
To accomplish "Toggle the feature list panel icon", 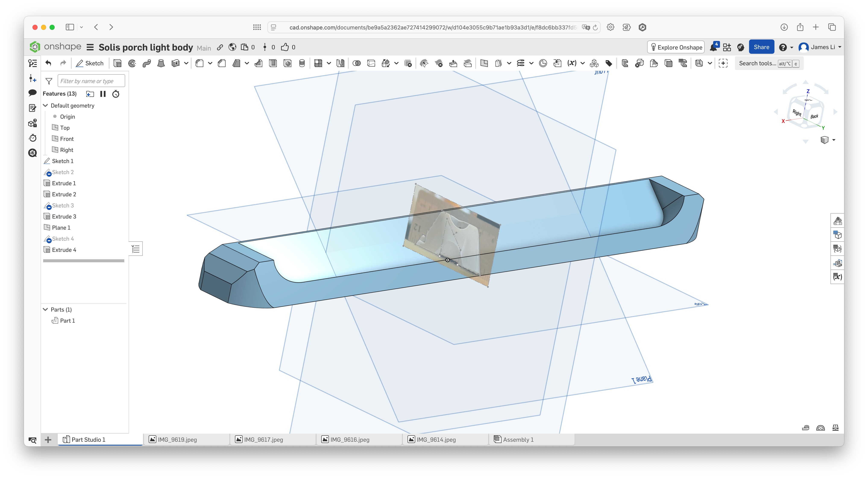I will point(32,63).
